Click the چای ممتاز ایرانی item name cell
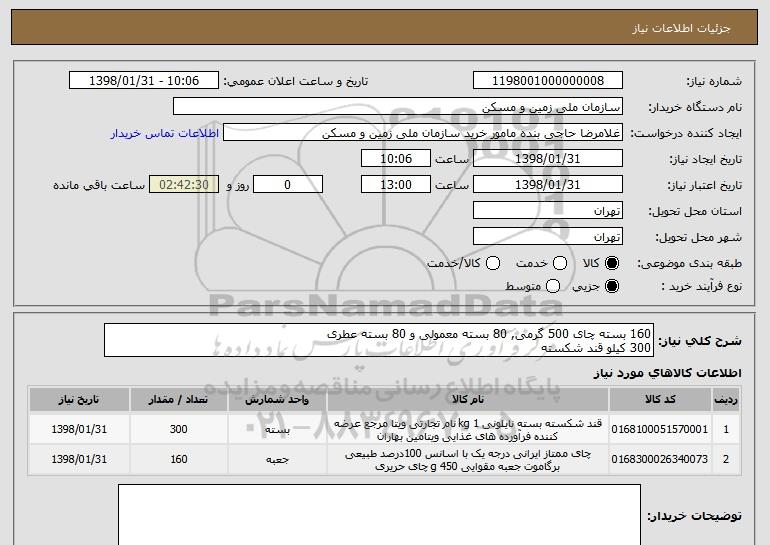Screen dimensions: 770x545 [468, 460]
